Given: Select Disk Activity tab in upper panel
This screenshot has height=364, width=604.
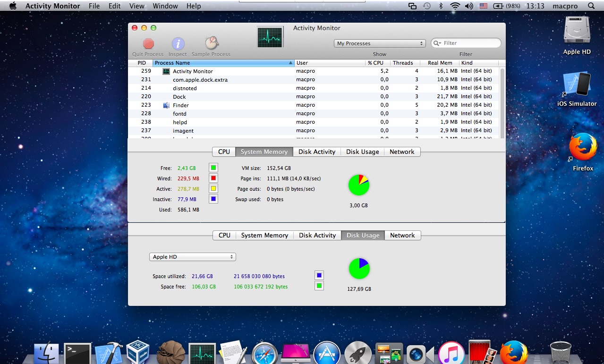Looking at the screenshot, I should point(317,152).
